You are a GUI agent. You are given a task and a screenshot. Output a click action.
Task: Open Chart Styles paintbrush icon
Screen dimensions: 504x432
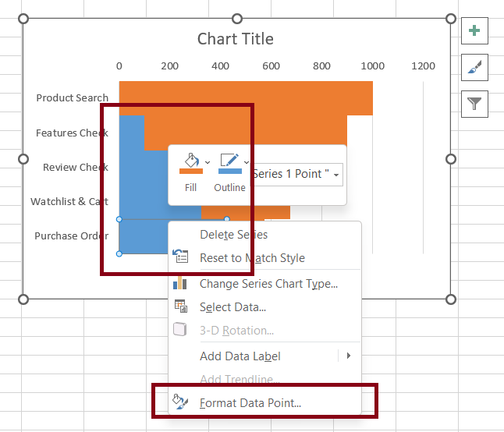(474, 68)
